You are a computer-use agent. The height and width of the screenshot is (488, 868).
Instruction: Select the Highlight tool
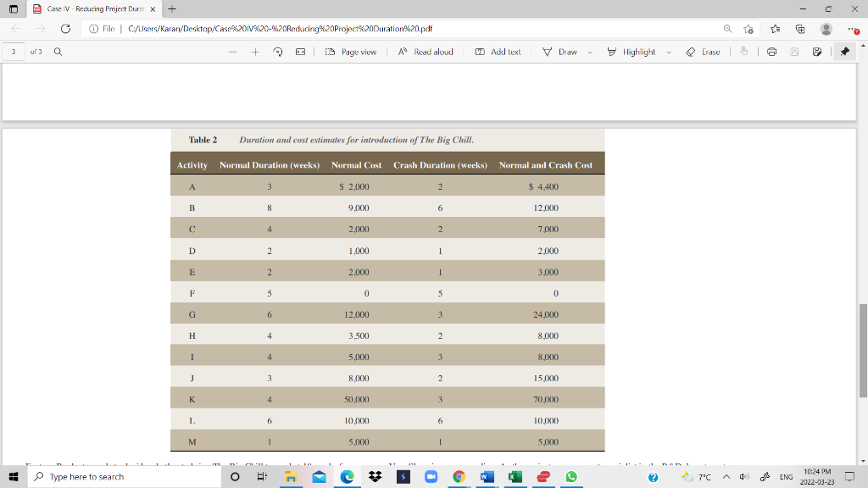pyautogui.click(x=631, y=52)
